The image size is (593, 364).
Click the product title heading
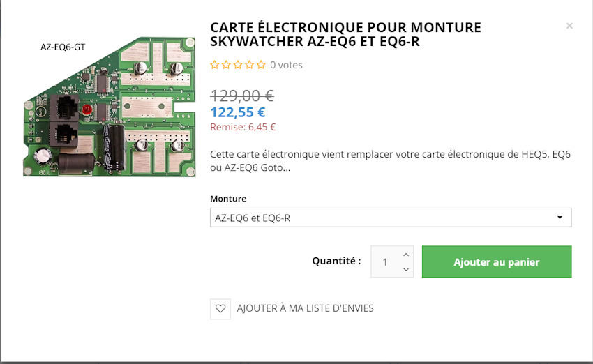click(345, 34)
